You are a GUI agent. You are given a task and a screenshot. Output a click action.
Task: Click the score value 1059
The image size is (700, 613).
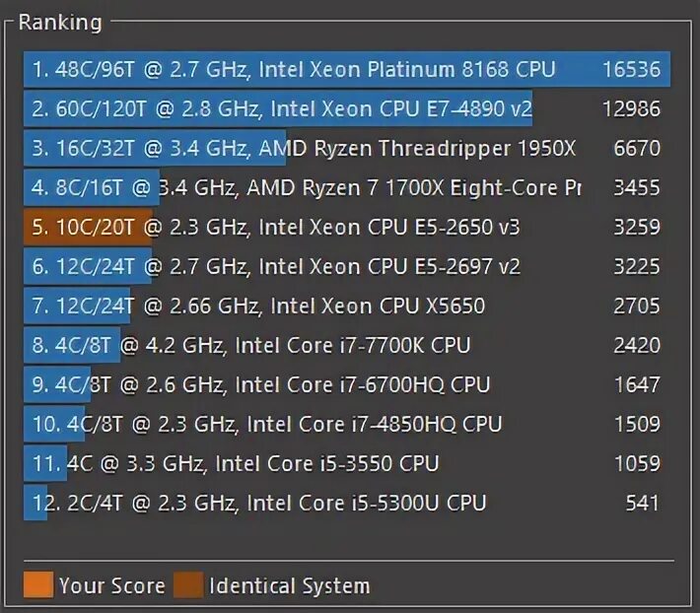tap(638, 463)
